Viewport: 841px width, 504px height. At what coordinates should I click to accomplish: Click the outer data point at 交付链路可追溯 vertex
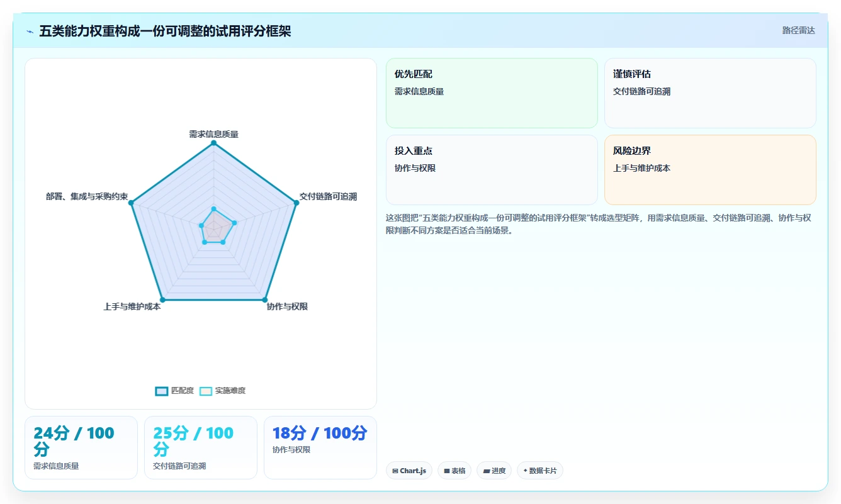click(296, 203)
